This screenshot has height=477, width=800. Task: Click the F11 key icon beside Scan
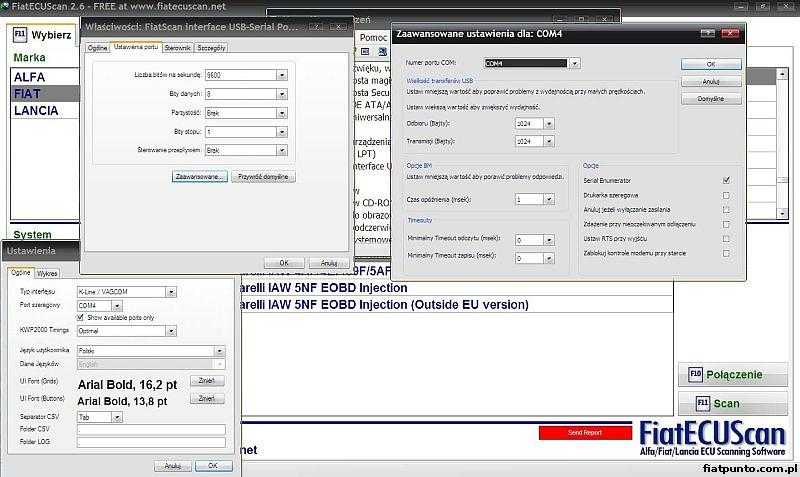(x=703, y=403)
